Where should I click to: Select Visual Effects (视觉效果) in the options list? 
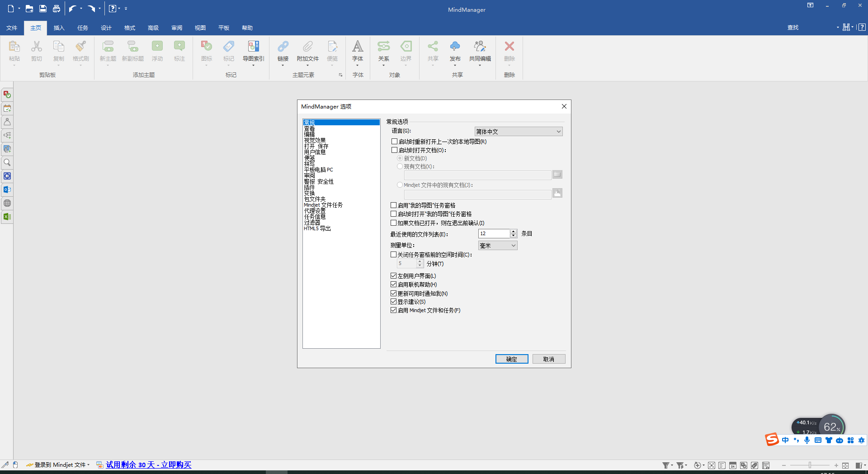[x=315, y=141]
